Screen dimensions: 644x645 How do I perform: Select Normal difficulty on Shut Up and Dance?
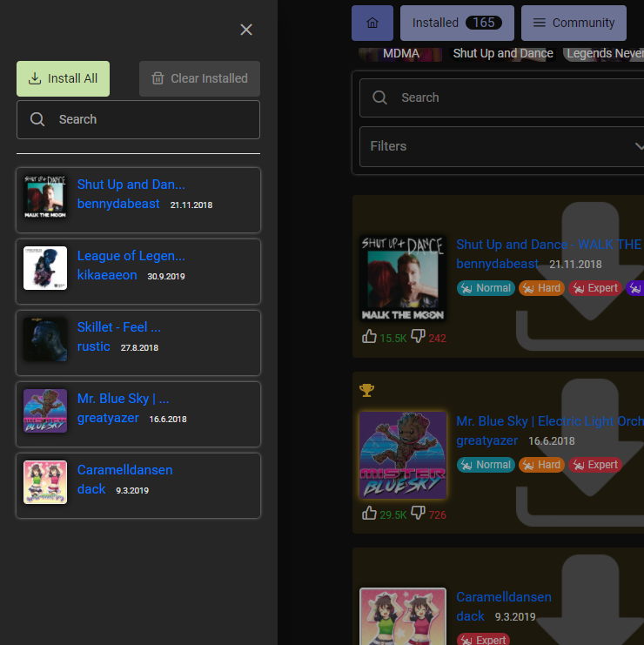point(486,288)
